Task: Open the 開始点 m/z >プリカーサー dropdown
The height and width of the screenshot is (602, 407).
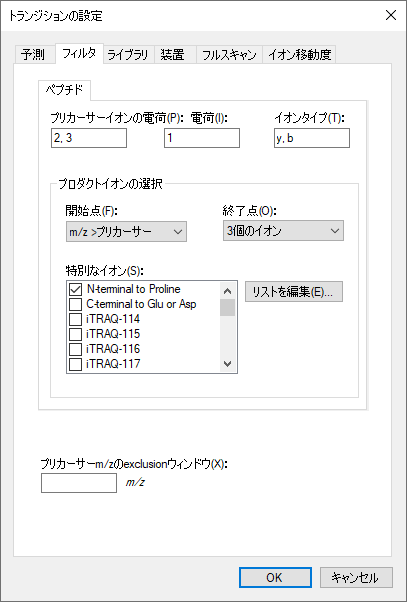Action: click(x=126, y=232)
